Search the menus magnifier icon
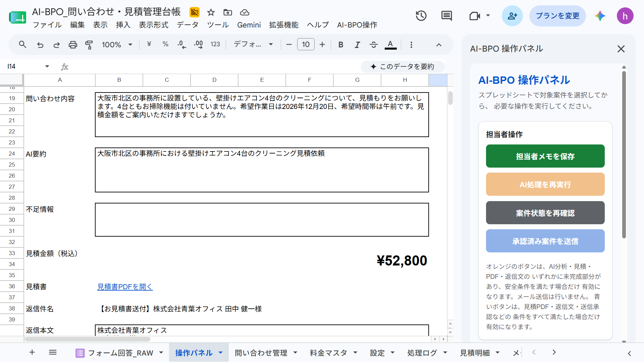The width and height of the screenshot is (644, 362). pos(22,45)
